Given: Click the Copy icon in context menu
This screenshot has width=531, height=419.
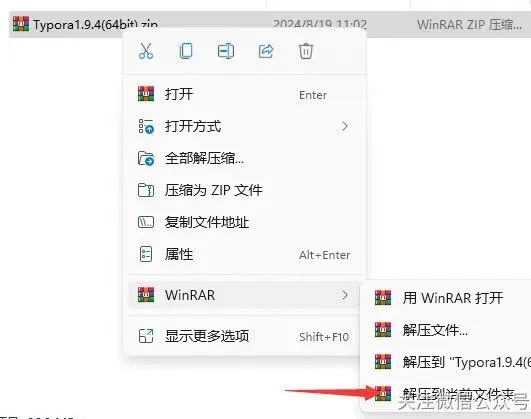Looking at the screenshot, I should 186,51.
